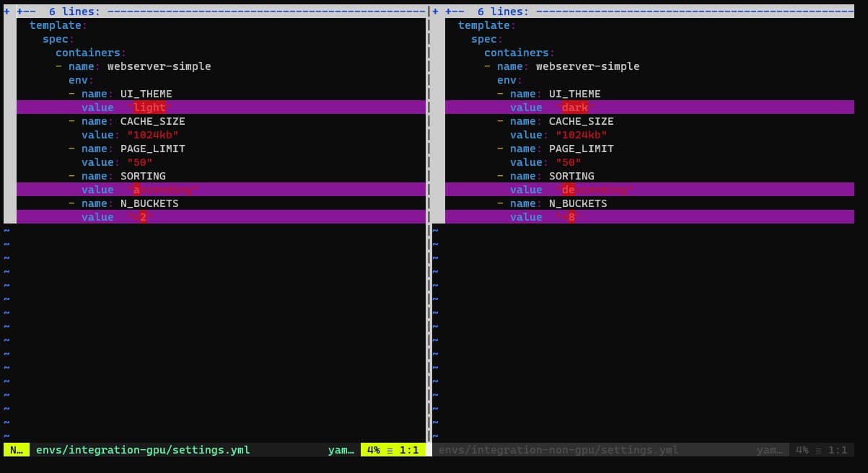
Task: Click the "1024kb" value in left pane
Action: coord(153,135)
